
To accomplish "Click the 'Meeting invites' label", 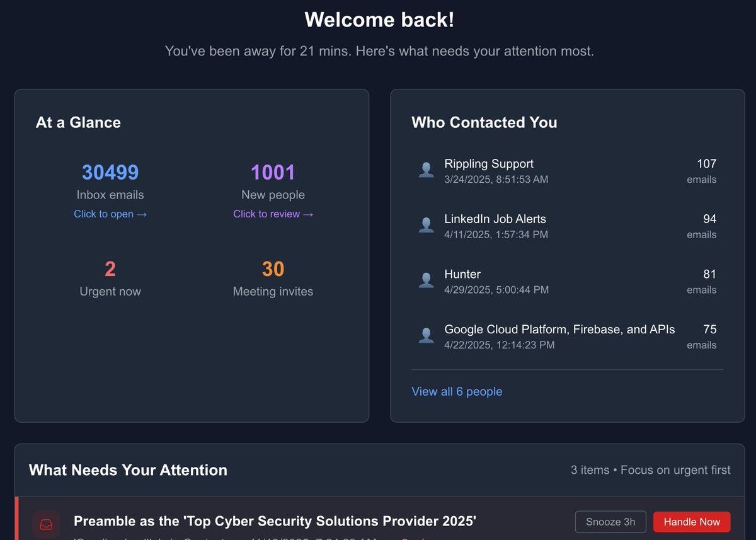I will [273, 291].
